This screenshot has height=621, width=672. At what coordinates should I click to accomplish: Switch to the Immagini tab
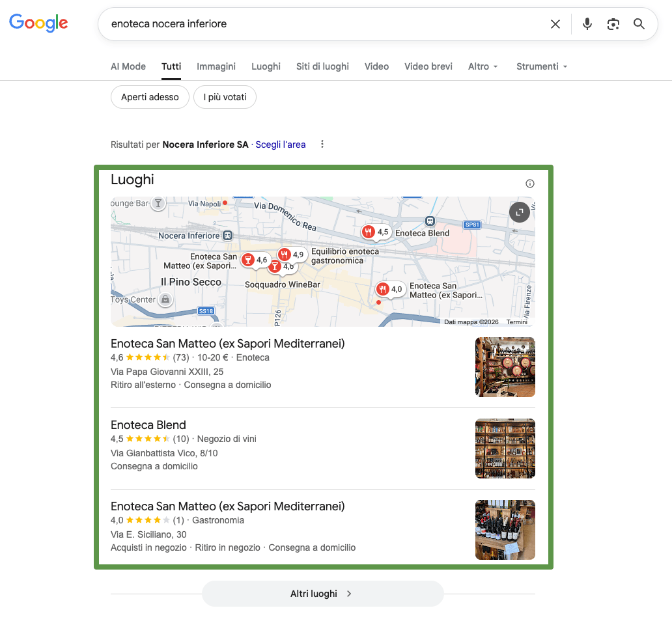pyautogui.click(x=216, y=66)
